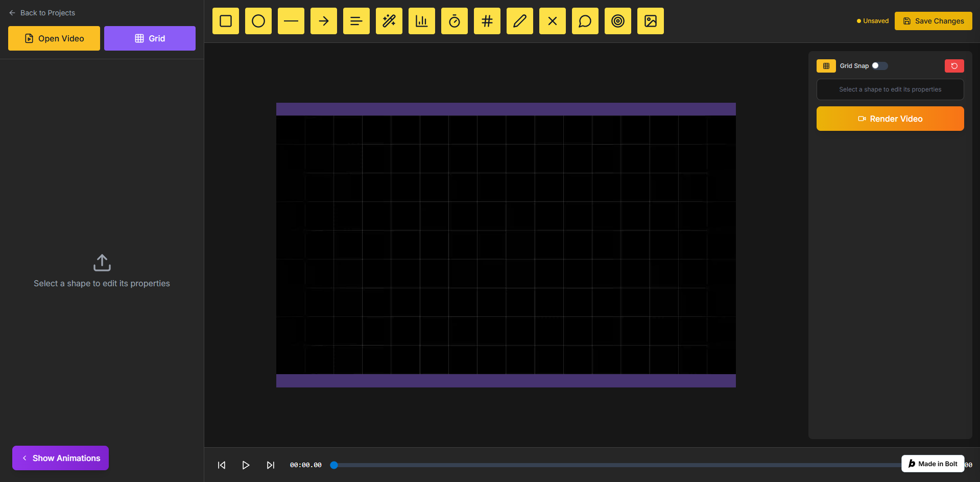Select the pencil freehand tool
Viewport: 980px width, 482px height.
(x=520, y=21)
